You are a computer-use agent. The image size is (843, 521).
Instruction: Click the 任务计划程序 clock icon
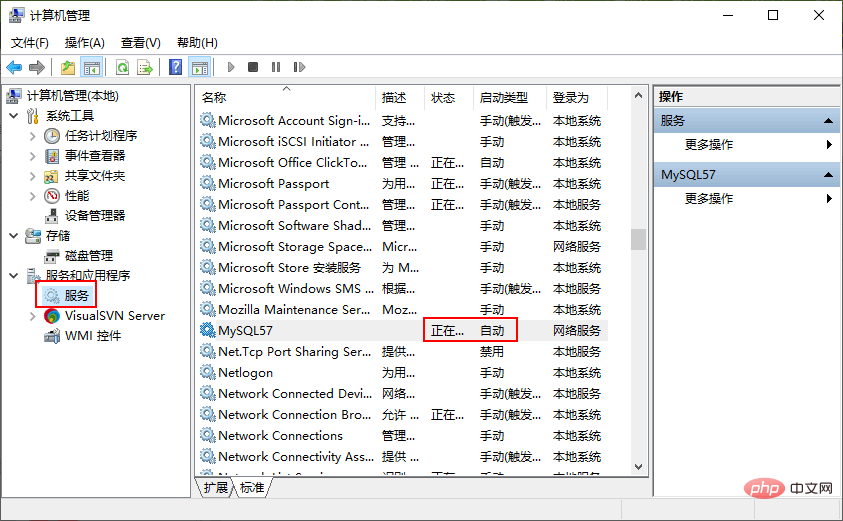coord(52,136)
